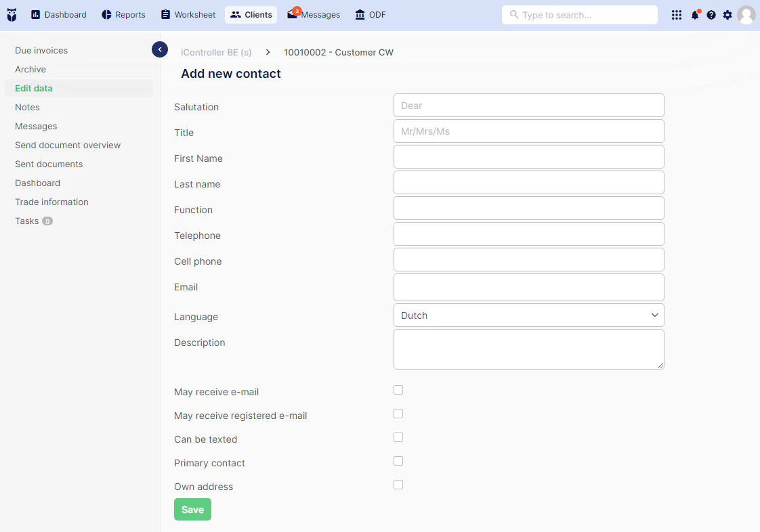
Task: Open the Language dropdown
Action: [529, 315]
